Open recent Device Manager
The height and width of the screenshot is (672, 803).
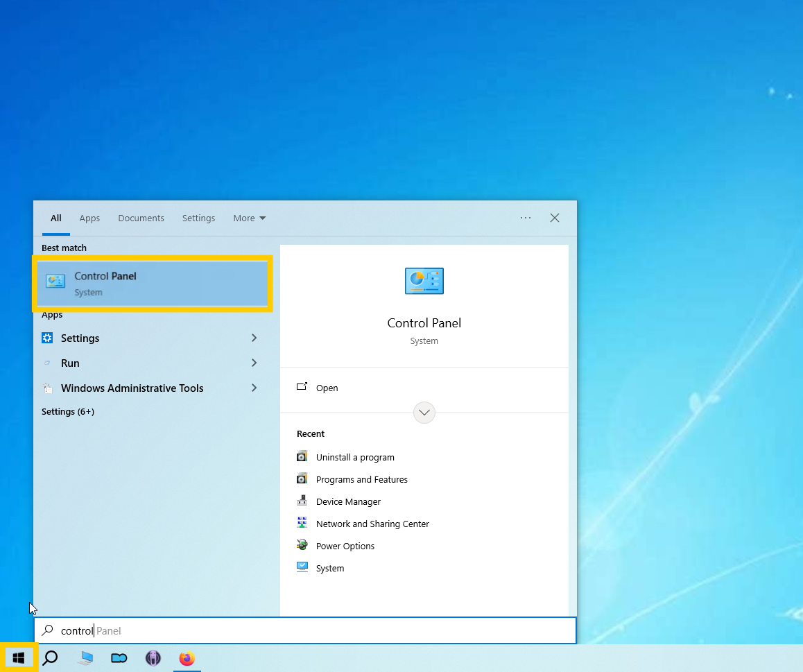tap(348, 502)
